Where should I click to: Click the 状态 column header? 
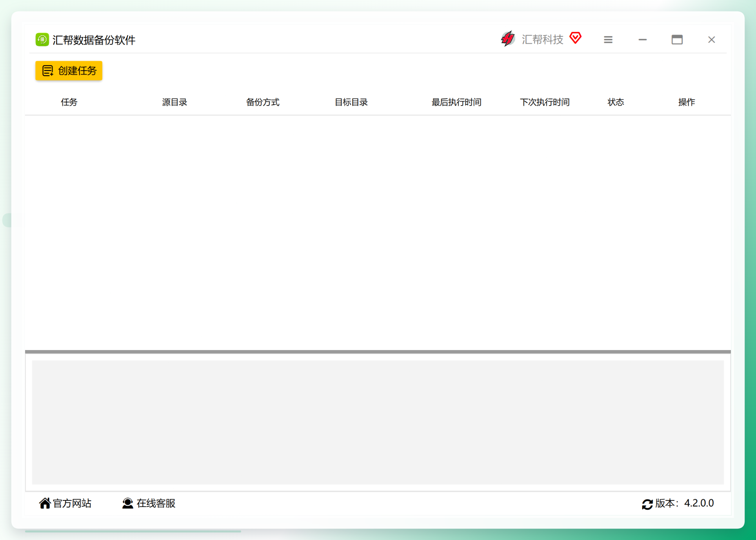point(616,102)
